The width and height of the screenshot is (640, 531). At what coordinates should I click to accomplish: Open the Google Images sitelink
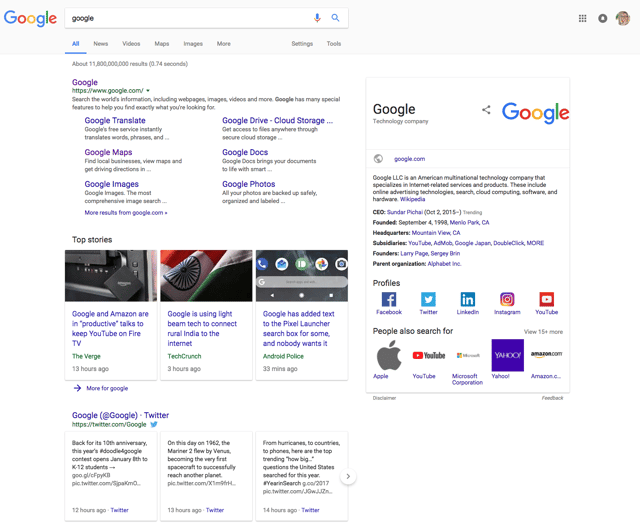click(111, 184)
